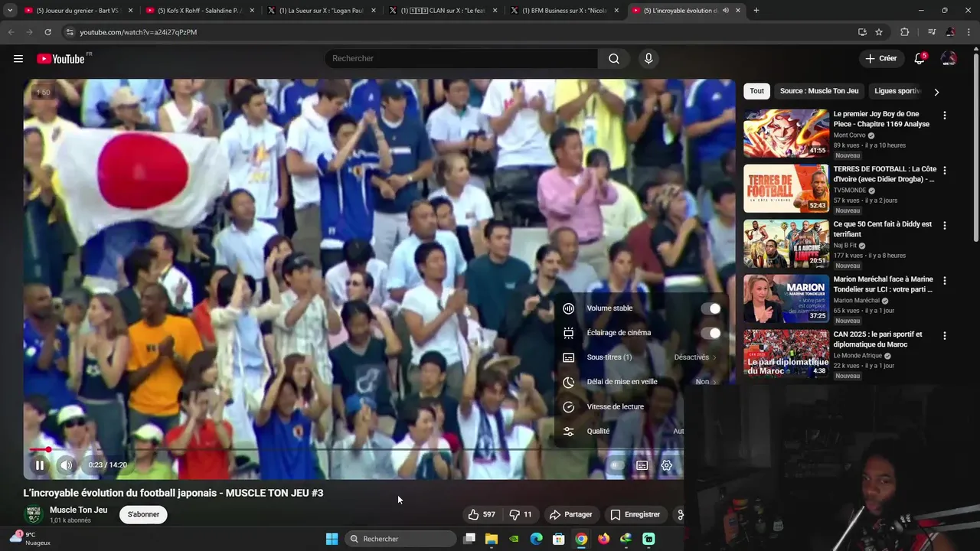The image size is (980, 551).
Task: Open the Windows Start menu
Action: (x=332, y=539)
